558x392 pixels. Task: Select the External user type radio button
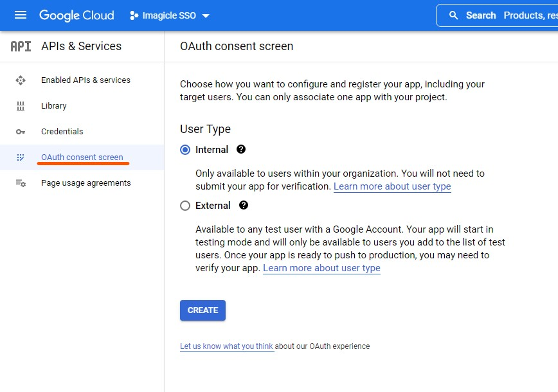[185, 206]
